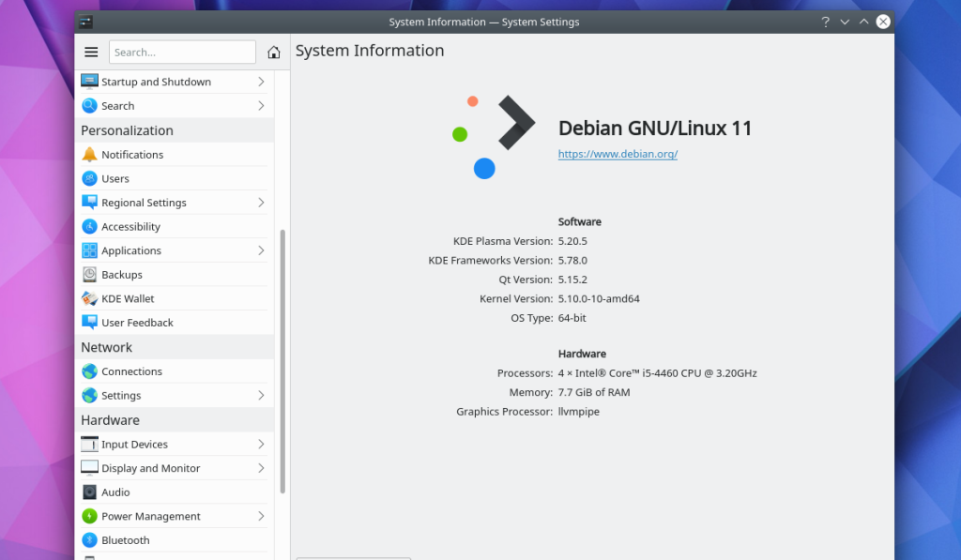Click the "7.7 GiB of RAM" value
The image size is (961, 560).
(x=594, y=392)
